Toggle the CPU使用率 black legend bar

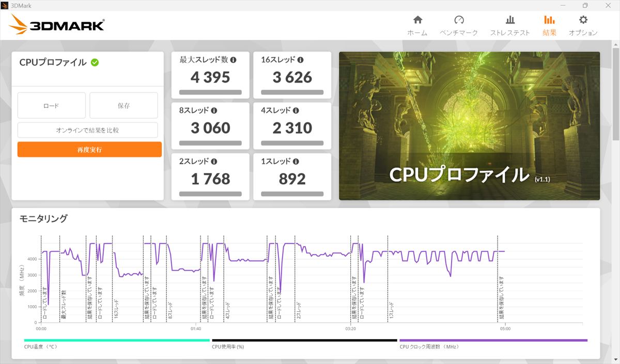coord(304,340)
